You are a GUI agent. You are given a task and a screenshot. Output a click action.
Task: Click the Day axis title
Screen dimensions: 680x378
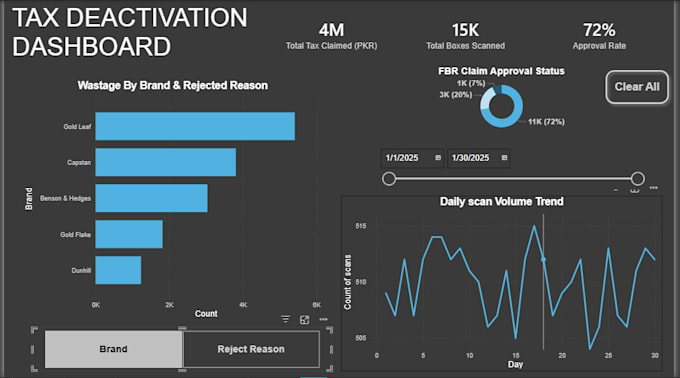(x=515, y=365)
